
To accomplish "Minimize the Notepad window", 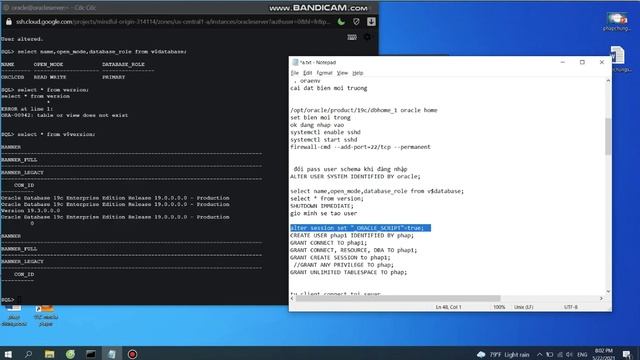I will point(562,62).
